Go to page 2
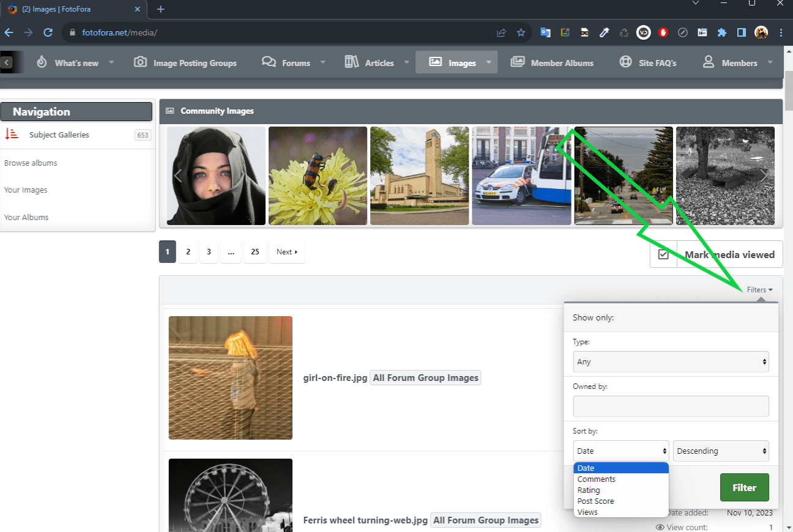 [188, 251]
